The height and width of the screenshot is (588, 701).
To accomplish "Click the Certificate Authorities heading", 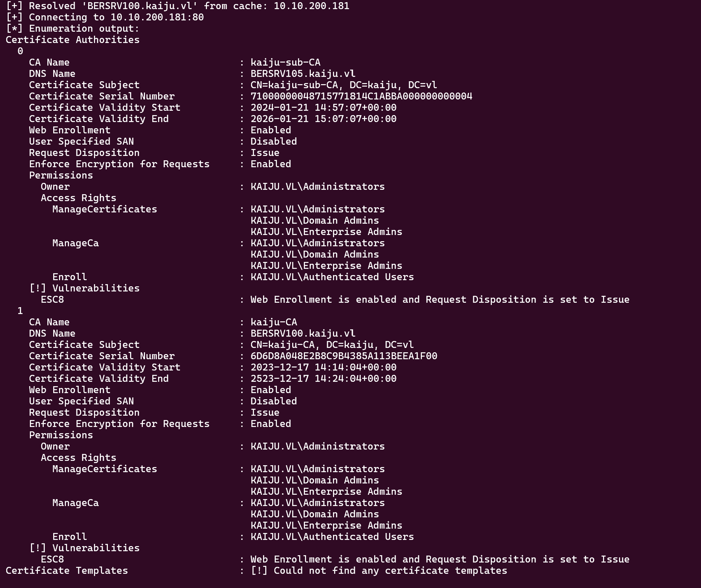I will [x=73, y=40].
